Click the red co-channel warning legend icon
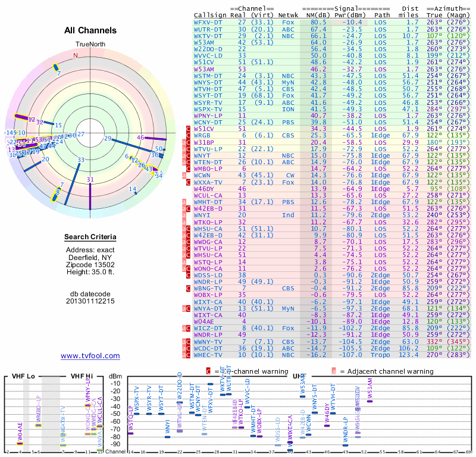Viewport: 476px width, 457px height. click(208, 371)
